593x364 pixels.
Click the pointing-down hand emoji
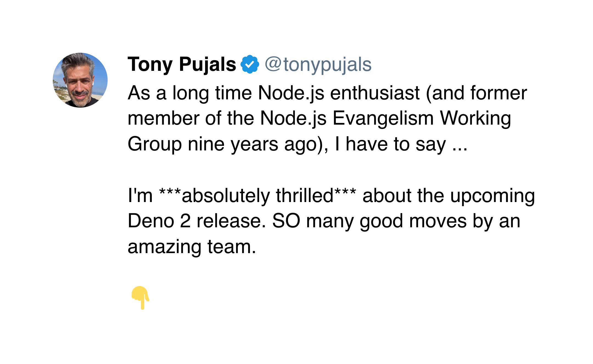point(140,298)
